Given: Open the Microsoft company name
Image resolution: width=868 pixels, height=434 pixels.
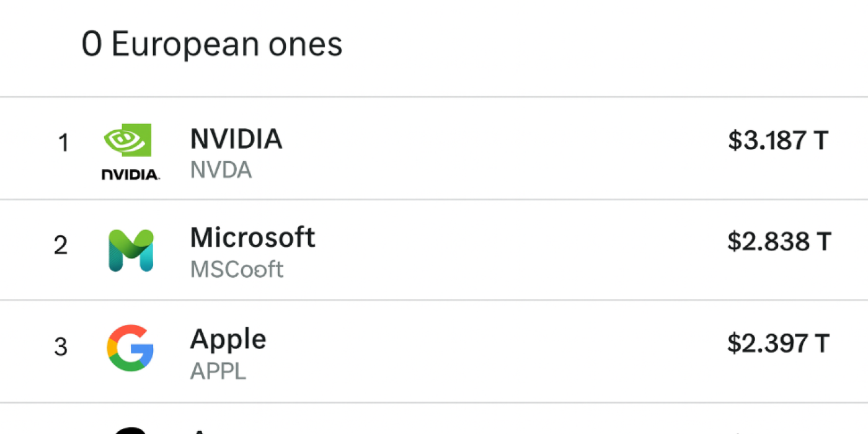Looking at the screenshot, I should (x=252, y=237).
